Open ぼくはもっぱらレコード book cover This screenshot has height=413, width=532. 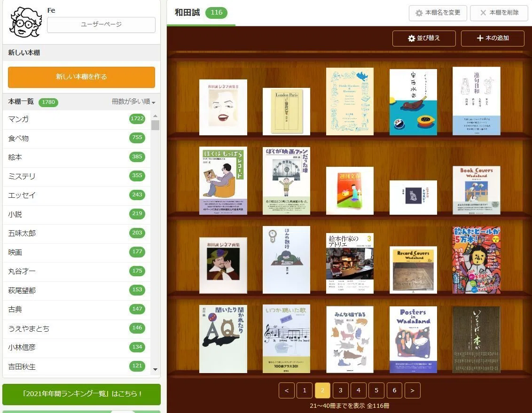click(223, 181)
